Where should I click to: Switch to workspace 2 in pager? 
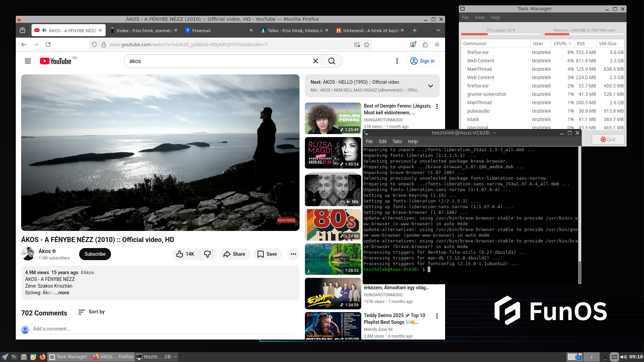click(x=591, y=357)
